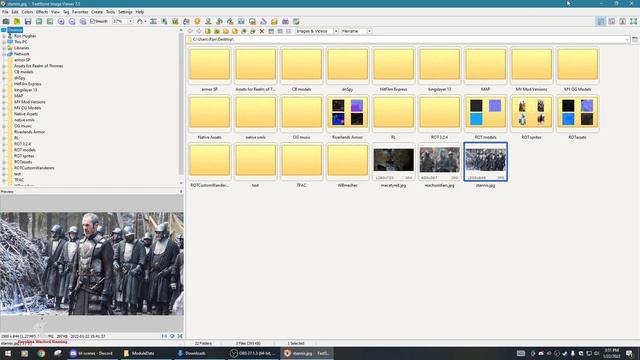This screenshot has width=640, height=360.
Task: Open Chrome from the taskbar
Action: coord(41,353)
